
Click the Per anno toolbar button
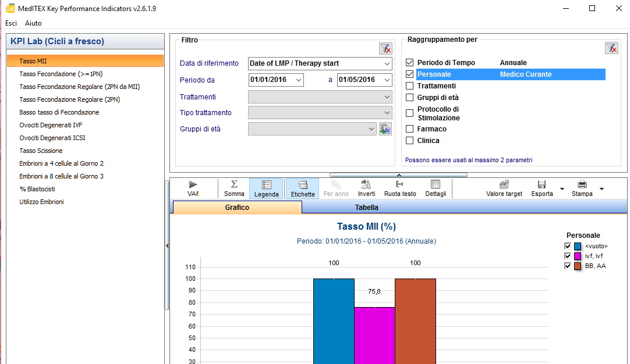pyautogui.click(x=336, y=188)
